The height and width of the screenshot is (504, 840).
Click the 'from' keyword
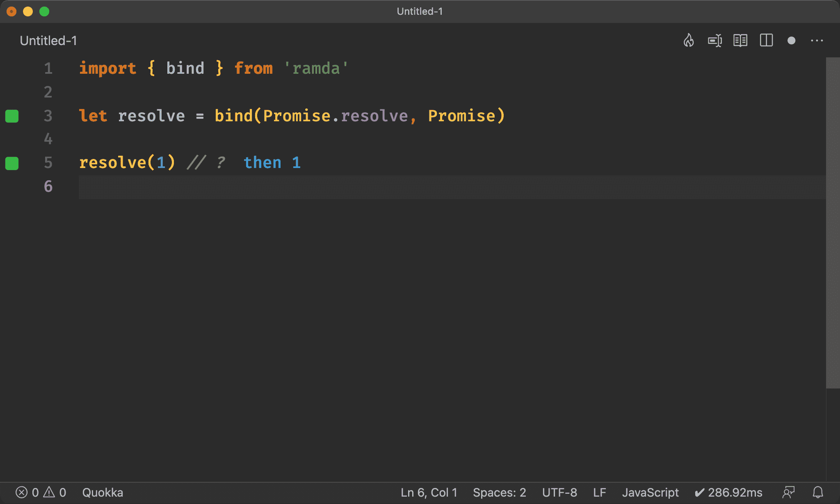[253, 68]
